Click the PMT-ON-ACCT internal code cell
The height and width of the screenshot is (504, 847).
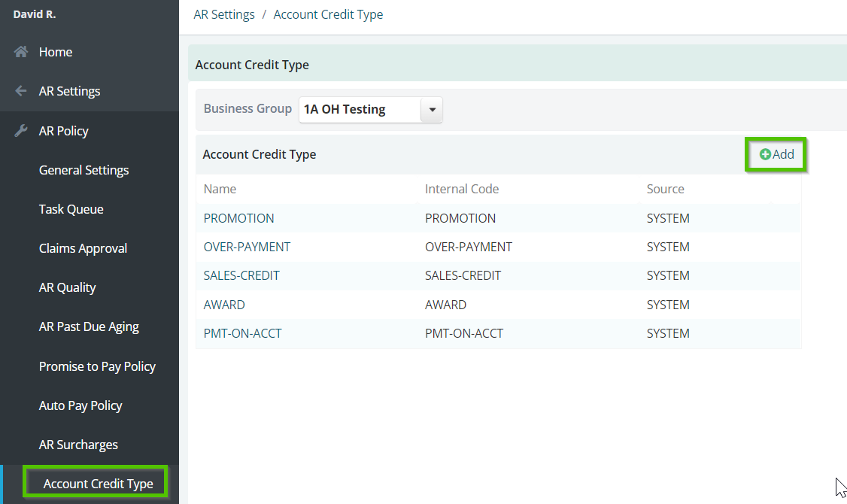464,333
